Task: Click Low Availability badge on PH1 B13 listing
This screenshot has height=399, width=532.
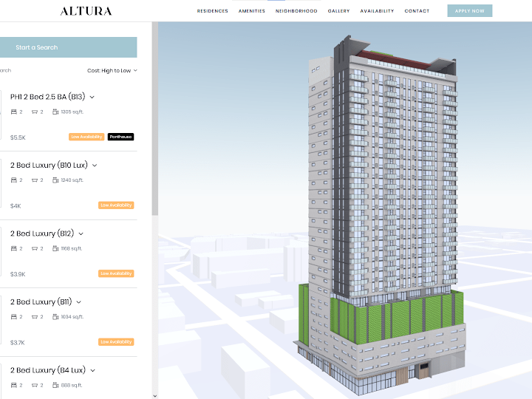Action: tap(86, 137)
